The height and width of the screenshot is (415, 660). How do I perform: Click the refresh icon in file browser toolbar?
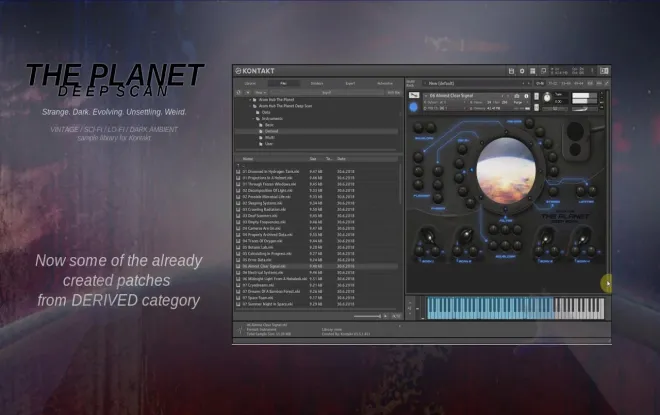click(238, 93)
